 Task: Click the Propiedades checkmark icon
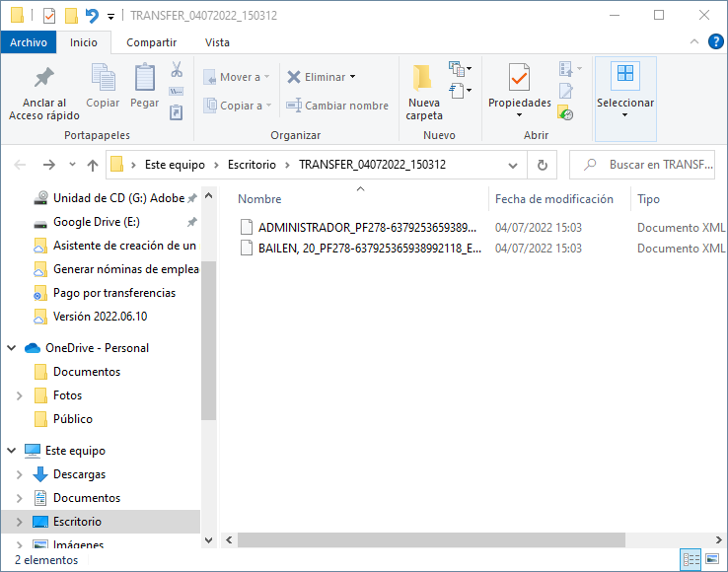(520, 77)
